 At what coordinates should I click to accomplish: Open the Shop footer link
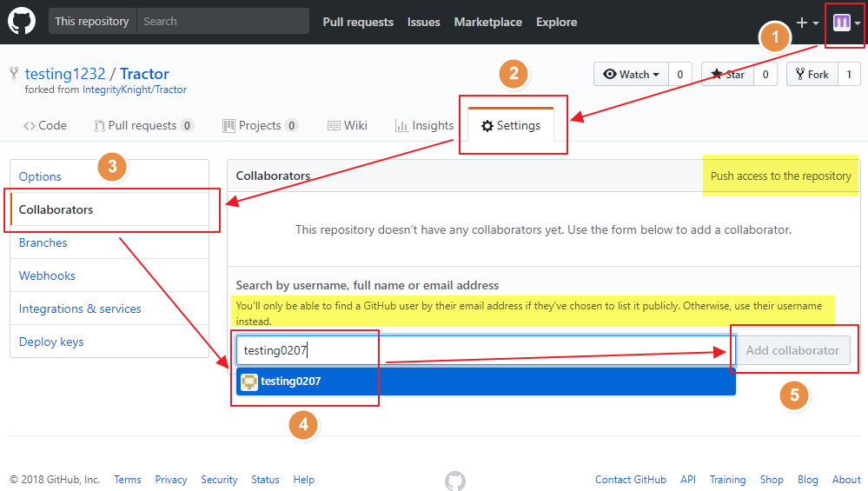(772, 480)
